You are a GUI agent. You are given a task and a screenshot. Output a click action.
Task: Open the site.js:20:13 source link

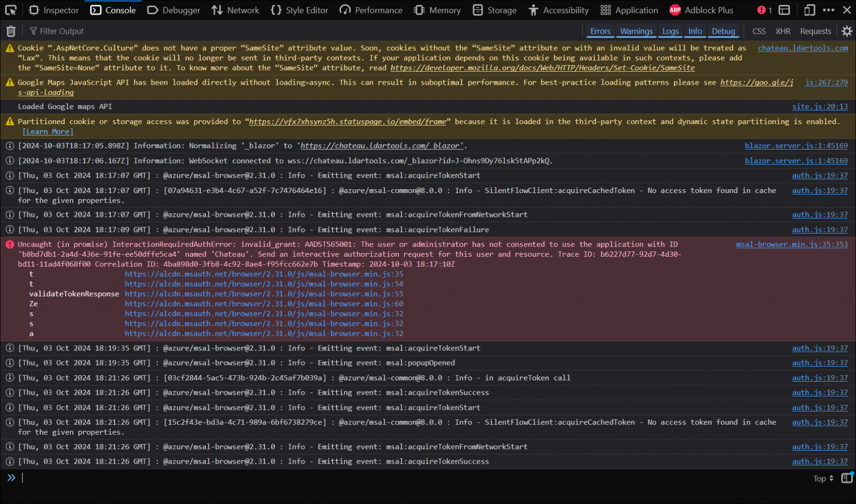(x=820, y=107)
